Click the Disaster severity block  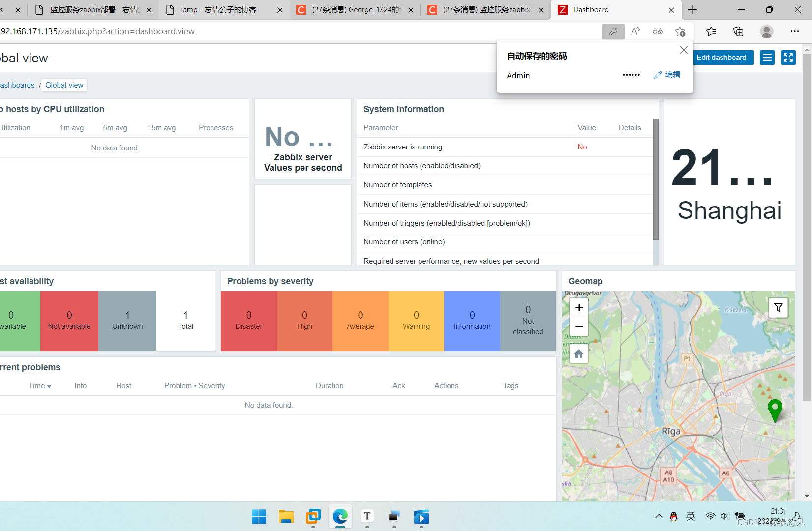pyautogui.click(x=249, y=321)
